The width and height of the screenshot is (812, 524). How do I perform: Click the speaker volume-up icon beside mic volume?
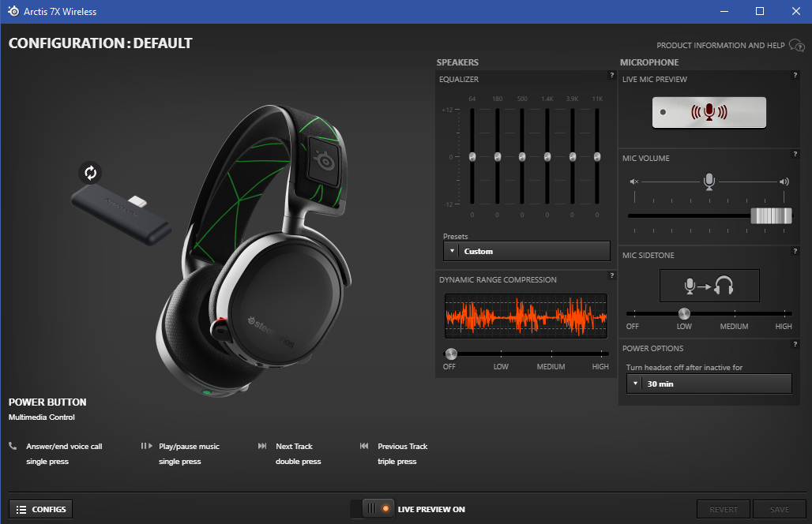(x=783, y=181)
